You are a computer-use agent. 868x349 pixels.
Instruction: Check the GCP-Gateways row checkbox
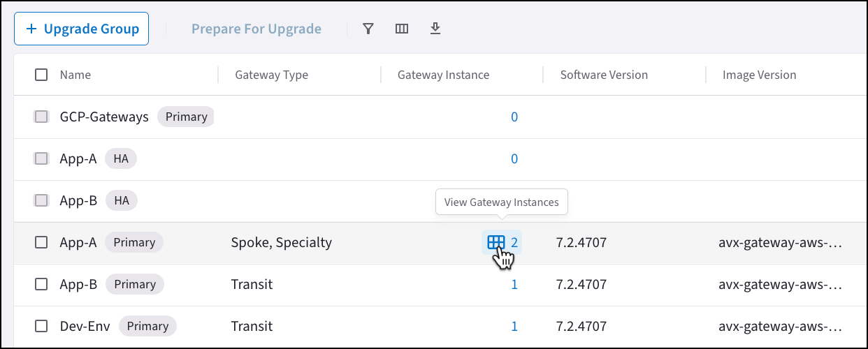pos(41,117)
